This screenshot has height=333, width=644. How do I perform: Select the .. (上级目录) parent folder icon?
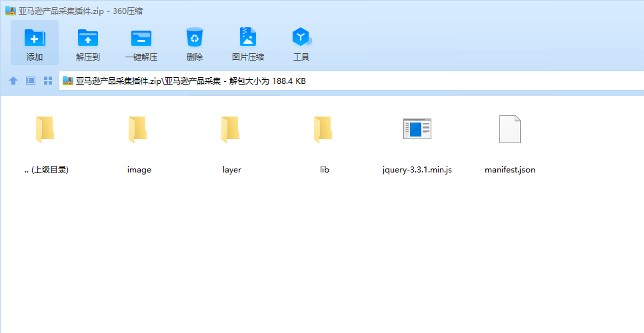coord(45,130)
